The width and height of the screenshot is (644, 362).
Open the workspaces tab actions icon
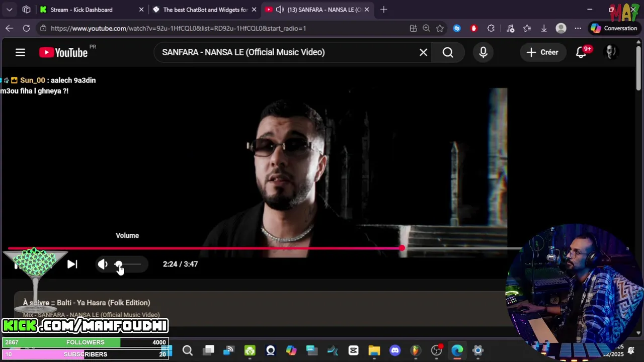pyautogui.click(x=27, y=10)
